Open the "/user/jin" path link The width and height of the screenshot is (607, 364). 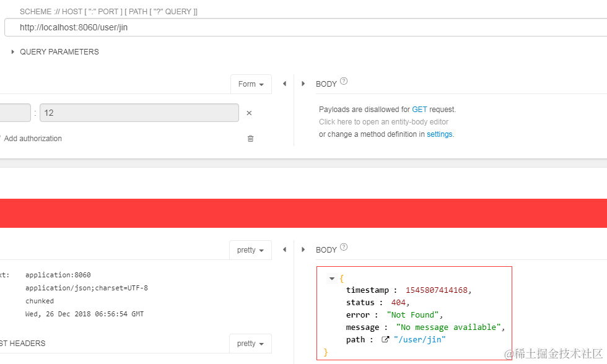pyautogui.click(x=420, y=340)
